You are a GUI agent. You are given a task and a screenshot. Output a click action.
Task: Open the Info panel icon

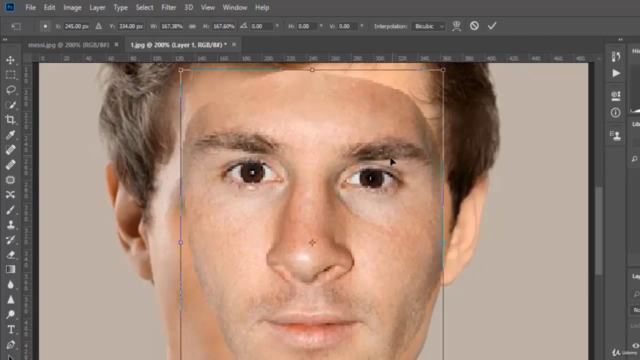616,113
